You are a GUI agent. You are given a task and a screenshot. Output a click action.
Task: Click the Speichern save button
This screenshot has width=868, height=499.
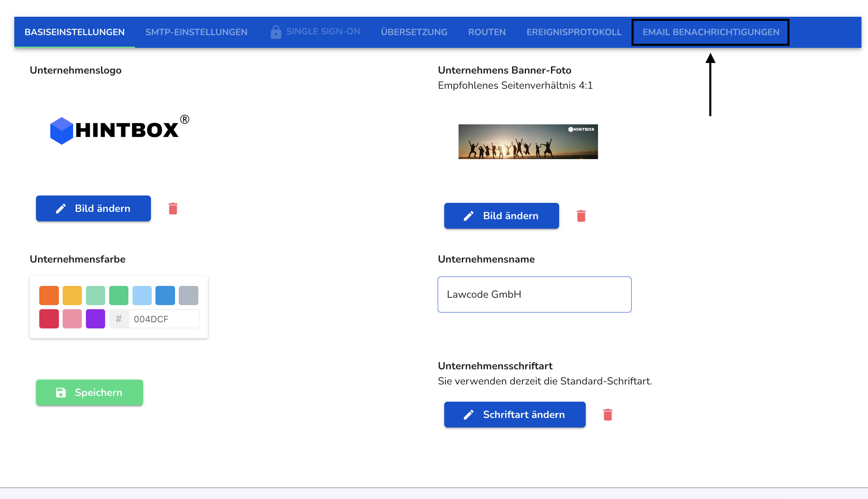coord(90,392)
